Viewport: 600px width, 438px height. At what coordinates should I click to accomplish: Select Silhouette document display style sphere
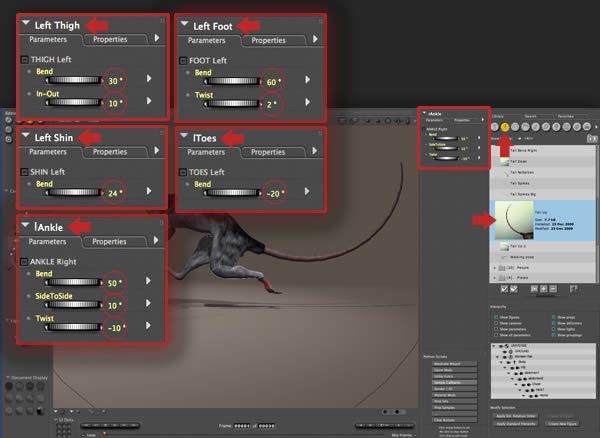tap(9, 387)
